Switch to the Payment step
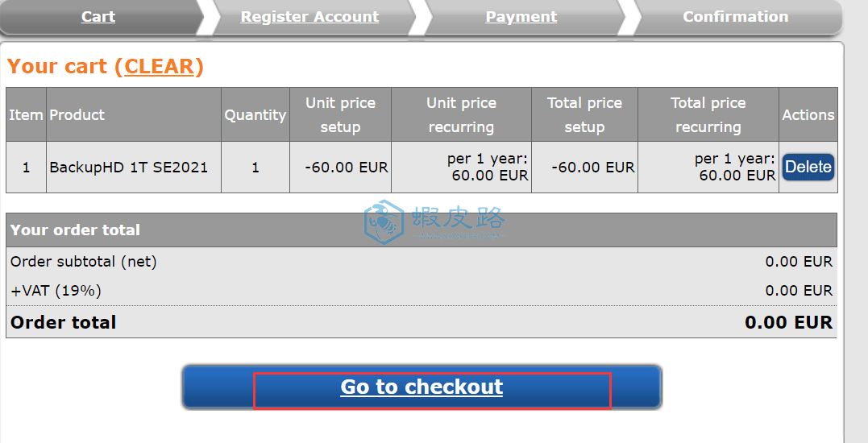This screenshot has height=443, width=868. pyautogui.click(x=521, y=17)
